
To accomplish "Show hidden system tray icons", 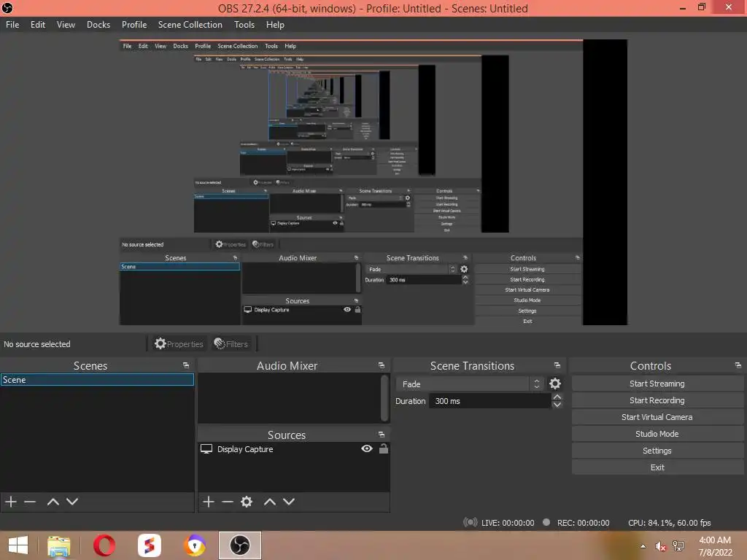I will [643, 546].
